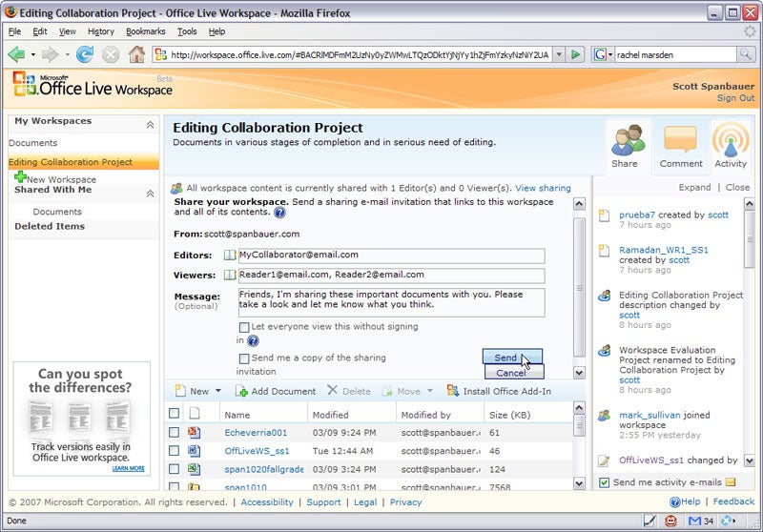Open the Move dropdown arrow
This screenshot has height=532, width=763.
pyautogui.click(x=430, y=391)
